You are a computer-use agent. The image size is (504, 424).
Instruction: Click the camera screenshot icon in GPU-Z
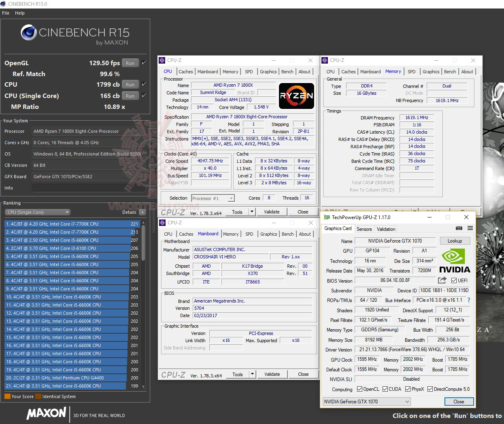pyautogui.click(x=459, y=228)
